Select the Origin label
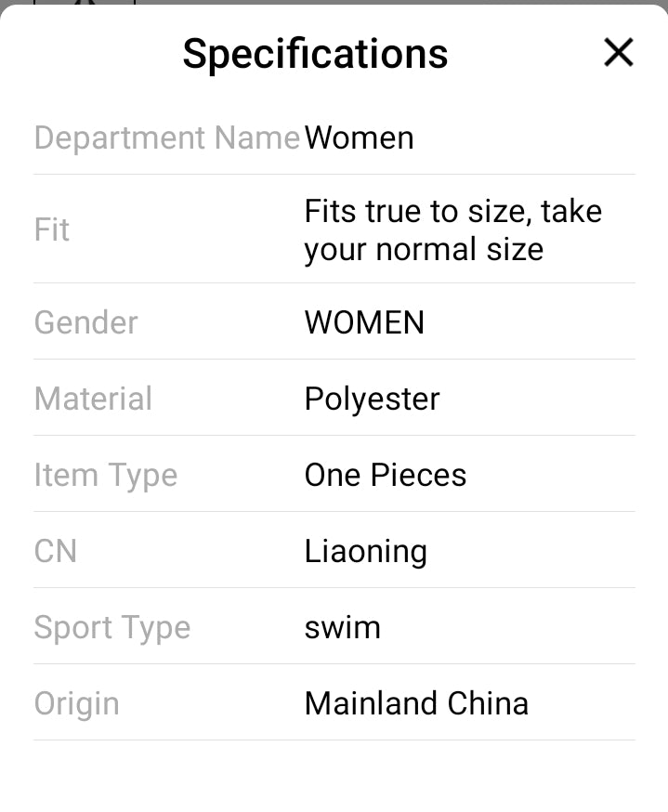Screen dimensions: 668x812 tap(76, 703)
